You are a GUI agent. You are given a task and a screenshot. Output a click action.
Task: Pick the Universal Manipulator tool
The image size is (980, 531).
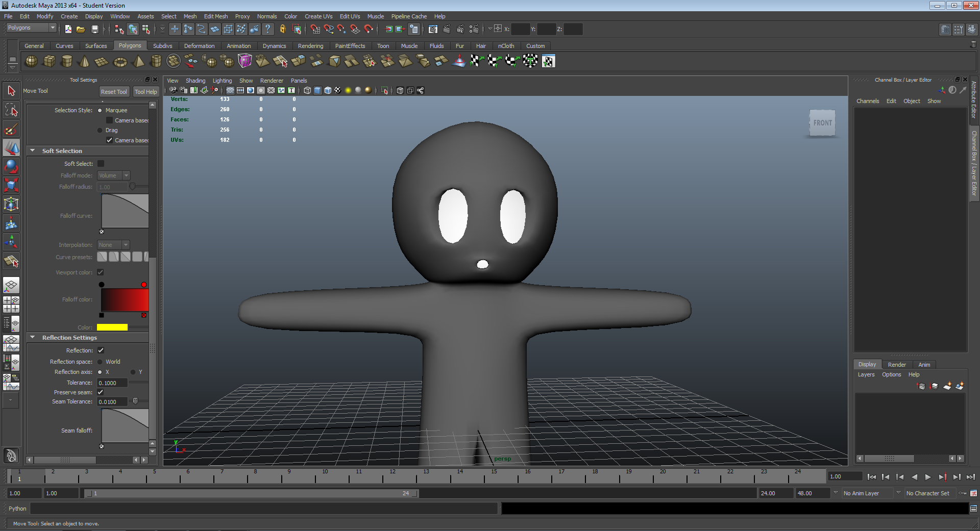pyautogui.click(x=11, y=204)
